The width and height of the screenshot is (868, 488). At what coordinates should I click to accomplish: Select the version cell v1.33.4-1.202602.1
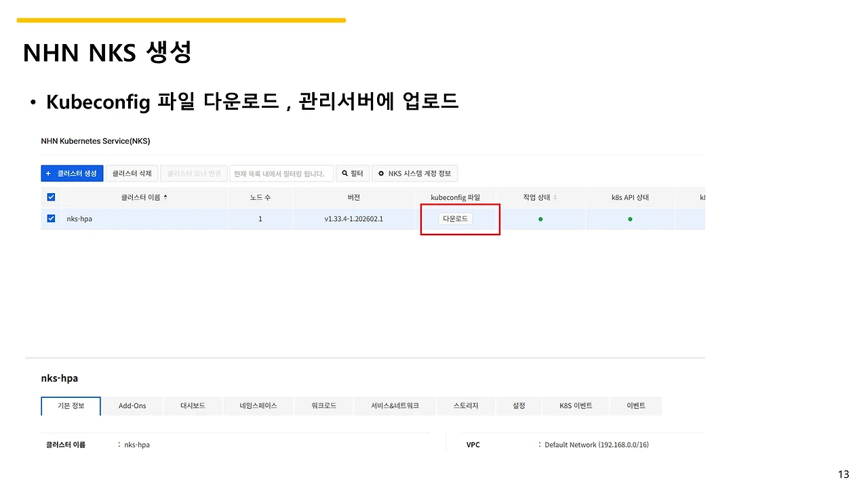click(353, 219)
